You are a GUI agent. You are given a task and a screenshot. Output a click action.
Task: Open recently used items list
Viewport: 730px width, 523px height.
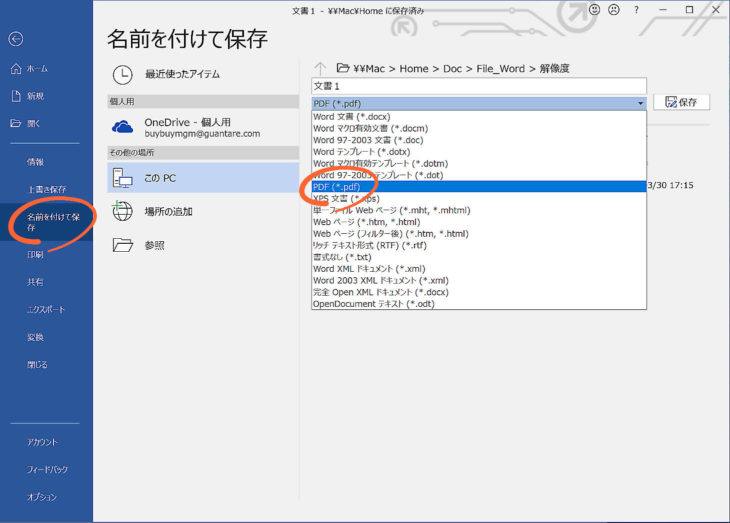coord(180,74)
